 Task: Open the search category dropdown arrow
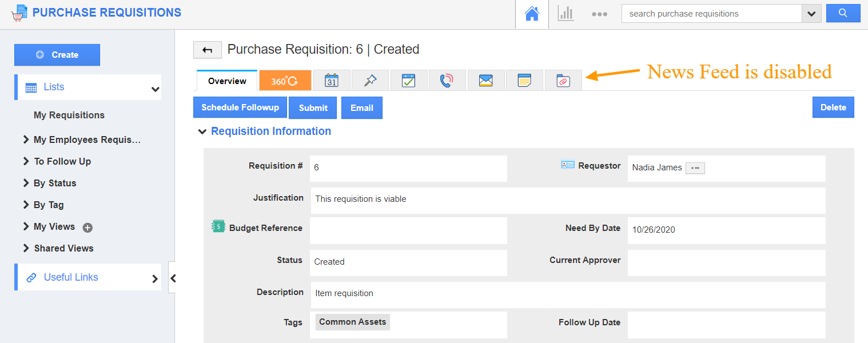point(811,13)
